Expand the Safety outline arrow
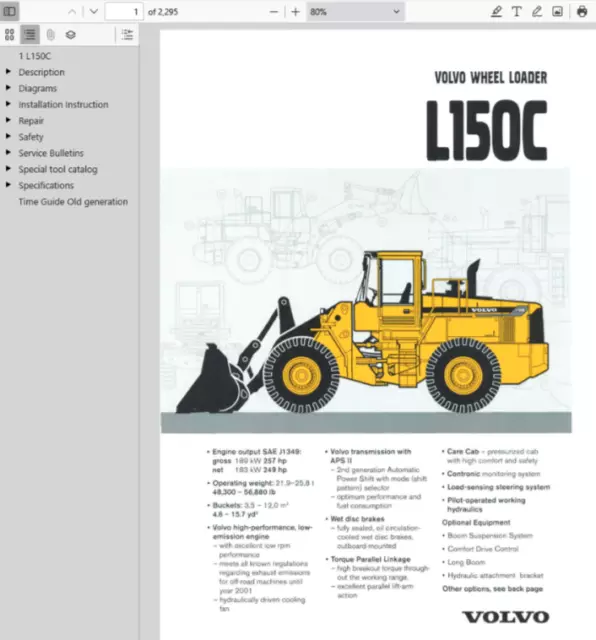Viewport: 596px width, 640px height. tap(8, 136)
